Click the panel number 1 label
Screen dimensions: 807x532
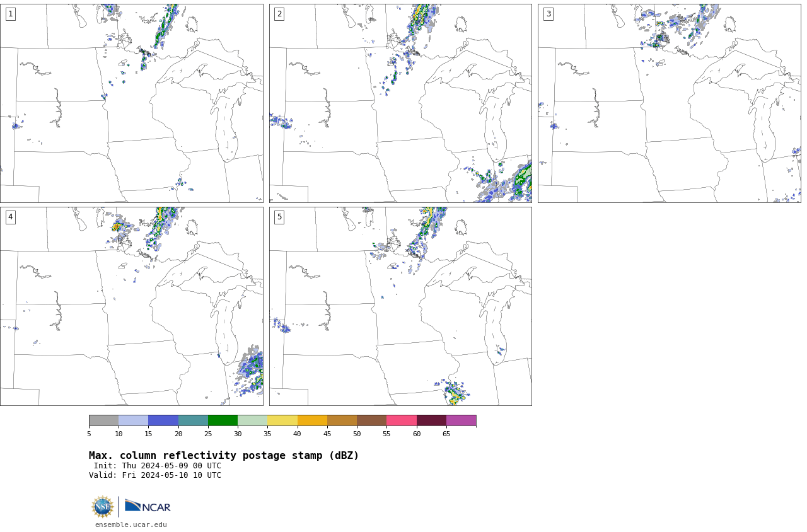point(10,14)
